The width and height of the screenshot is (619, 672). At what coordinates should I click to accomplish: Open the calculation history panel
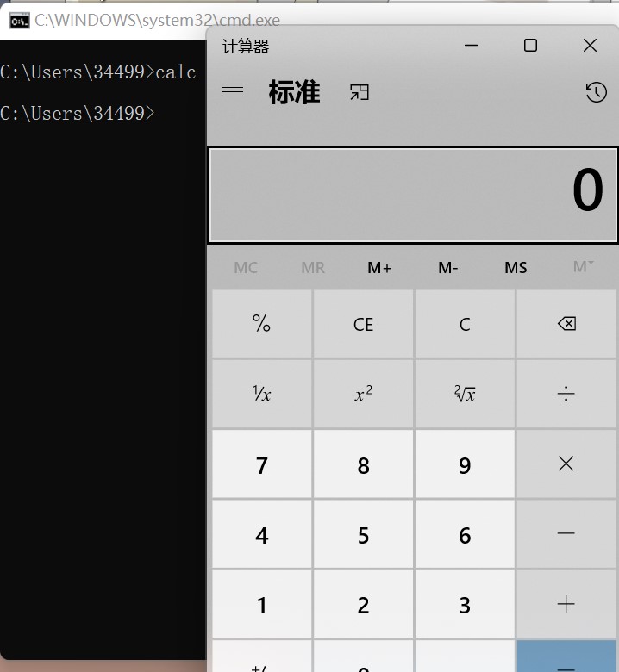pyautogui.click(x=596, y=92)
